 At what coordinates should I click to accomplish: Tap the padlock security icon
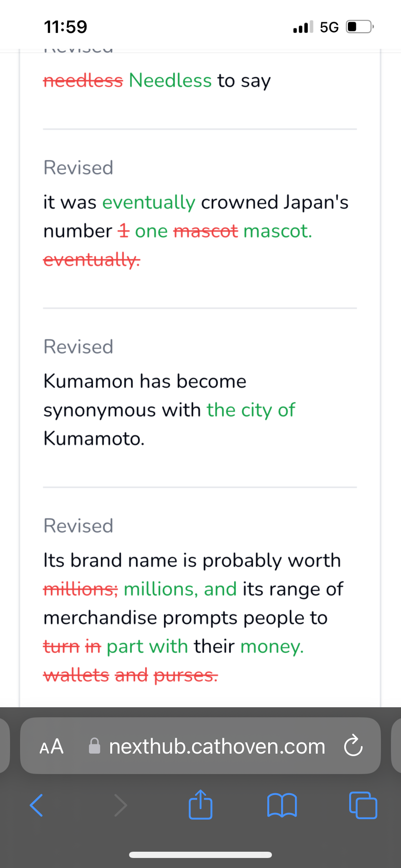(x=95, y=746)
